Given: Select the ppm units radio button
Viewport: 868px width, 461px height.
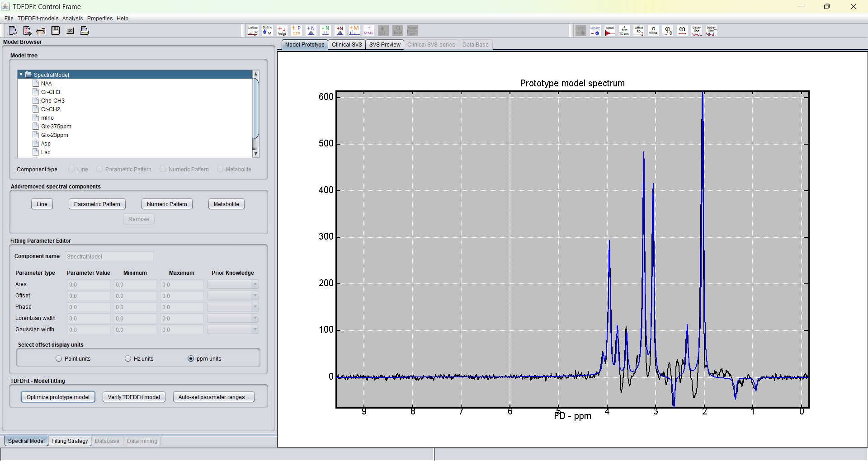Looking at the screenshot, I should coord(191,358).
